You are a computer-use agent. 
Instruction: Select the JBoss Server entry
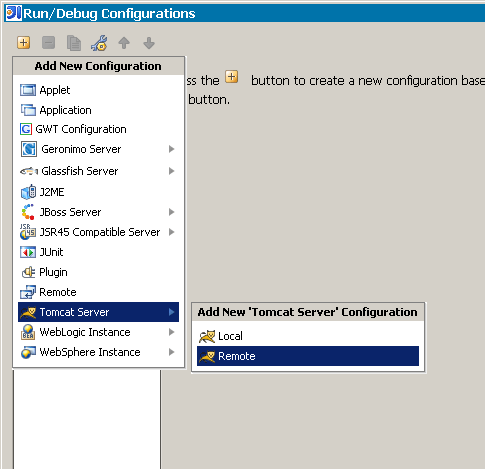pos(98,212)
